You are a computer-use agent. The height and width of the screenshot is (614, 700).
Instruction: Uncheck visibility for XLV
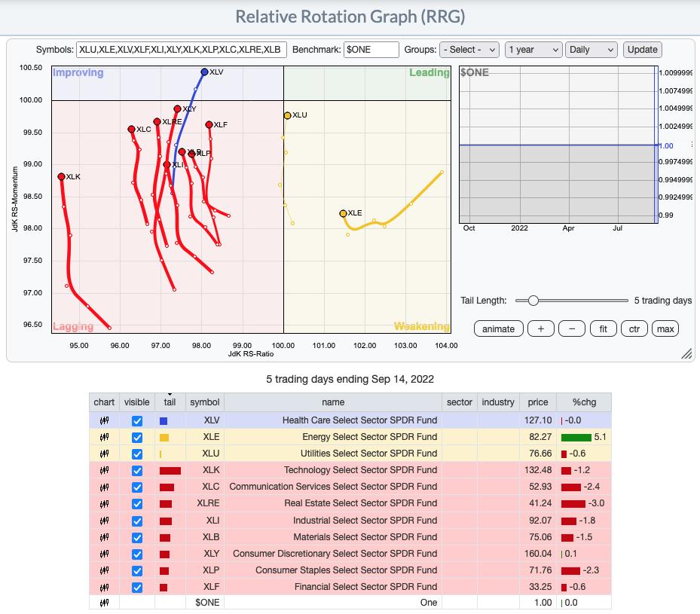pos(137,421)
